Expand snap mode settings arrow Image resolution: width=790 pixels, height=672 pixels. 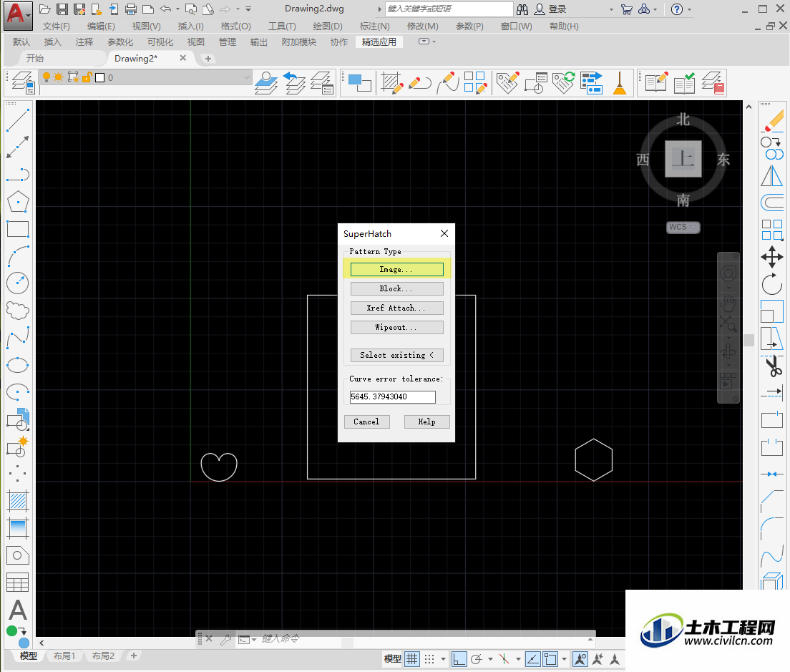coord(444,659)
